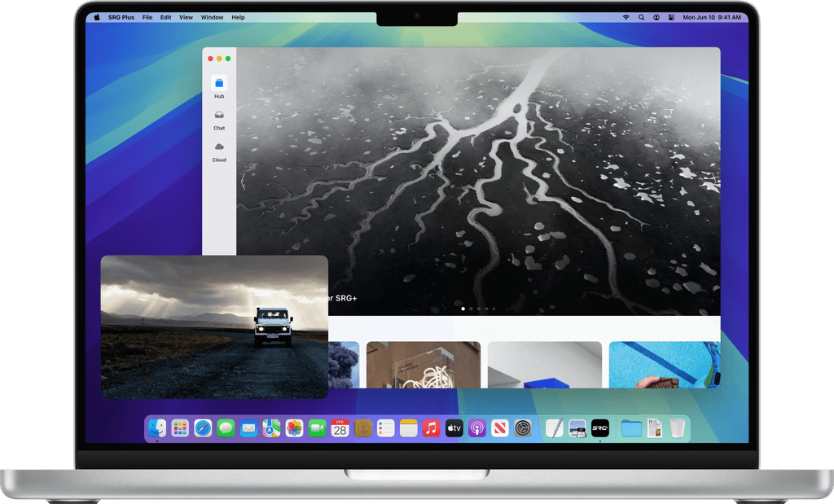Minimize the SRG Plus window
Viewport: 834px width, 504px height.
point(219,59)
